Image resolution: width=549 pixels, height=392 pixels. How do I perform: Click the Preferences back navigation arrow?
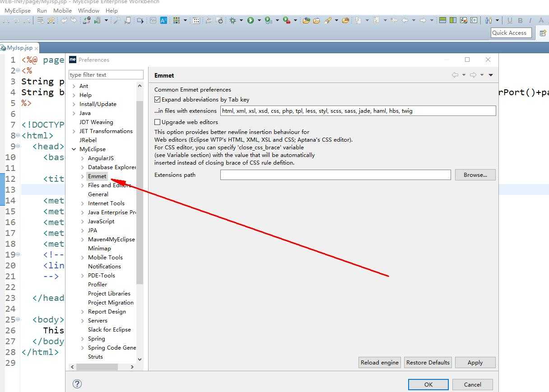click(x=455, y=75)
